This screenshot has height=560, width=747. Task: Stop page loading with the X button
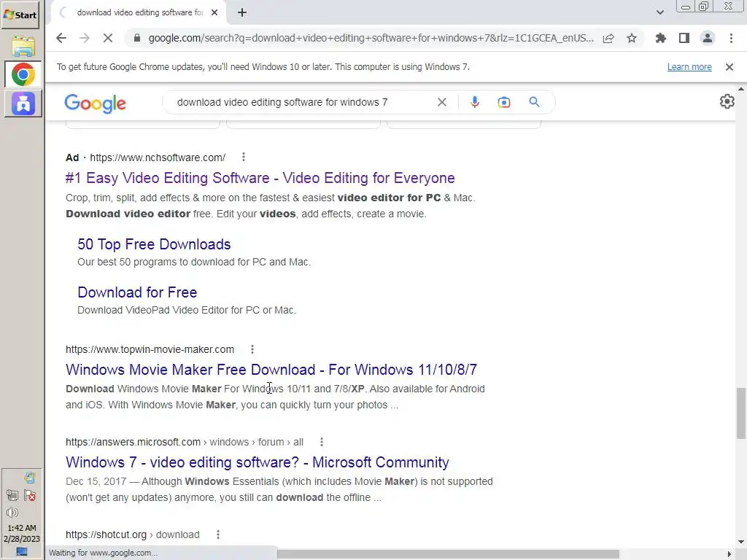(x=108, y=38)
